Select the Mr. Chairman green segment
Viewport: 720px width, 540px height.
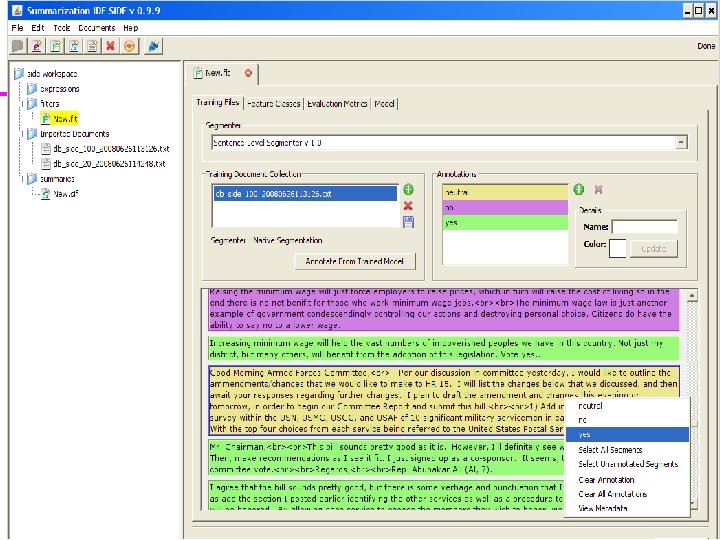tap(386, 458)
